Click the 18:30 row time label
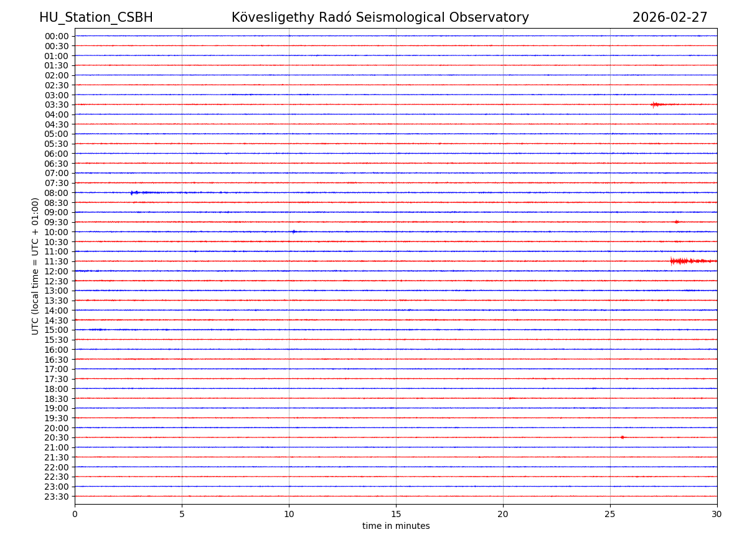This screenshot has width=747, height=560. point(57,399)
